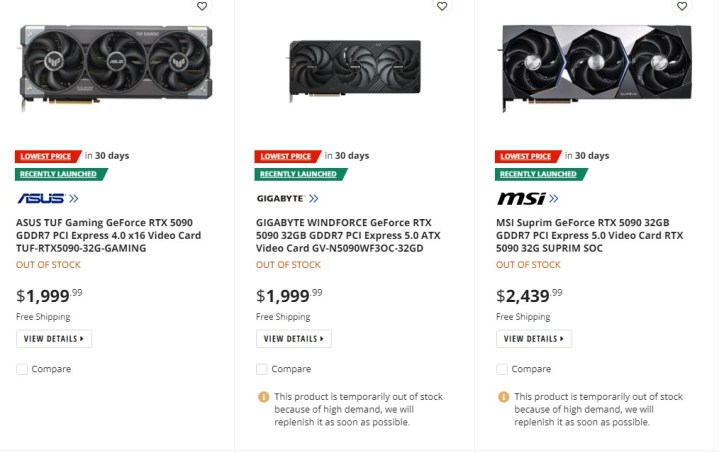Follow MSI Suprim GeForce RTX 5090 title link
Screen dimensions: 719x453
(590, 235)
